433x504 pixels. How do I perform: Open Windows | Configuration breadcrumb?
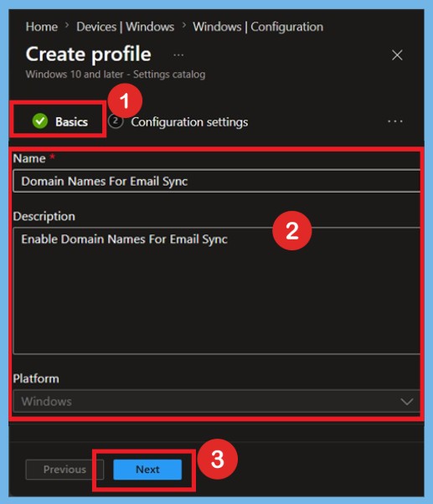click(x=258, y=27)
